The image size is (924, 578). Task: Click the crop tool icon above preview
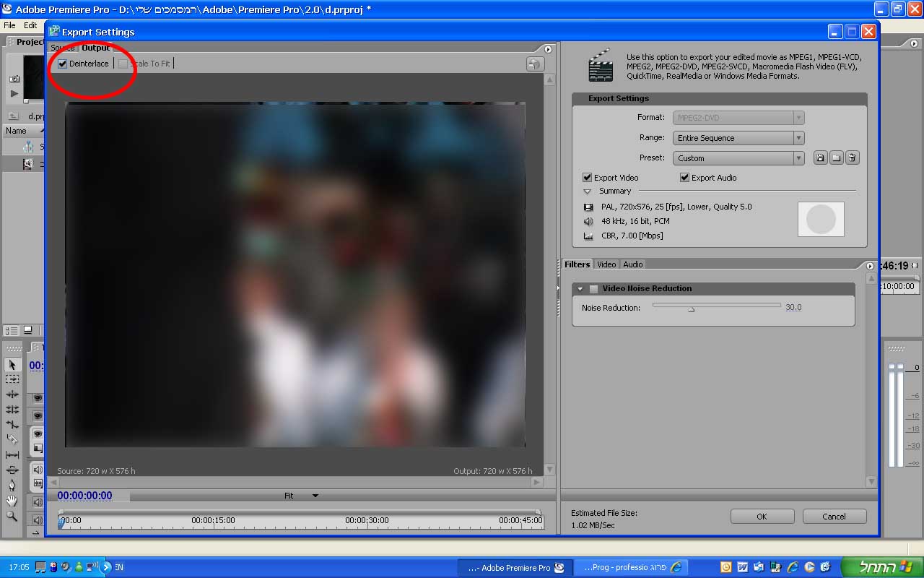(534, 64)
